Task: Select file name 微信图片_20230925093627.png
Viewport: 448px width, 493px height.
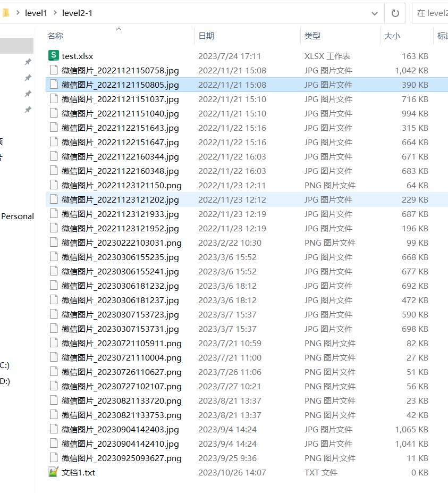Action: 122,458
